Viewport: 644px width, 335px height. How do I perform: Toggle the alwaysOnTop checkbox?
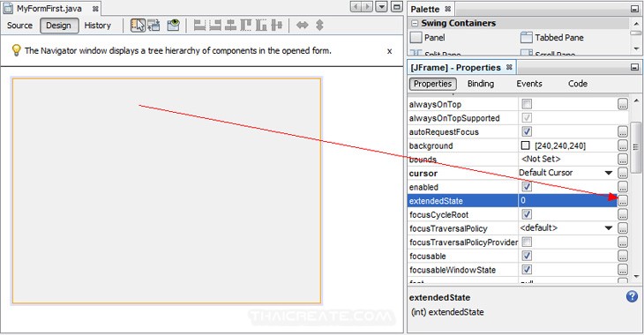(x=527, y=104)
